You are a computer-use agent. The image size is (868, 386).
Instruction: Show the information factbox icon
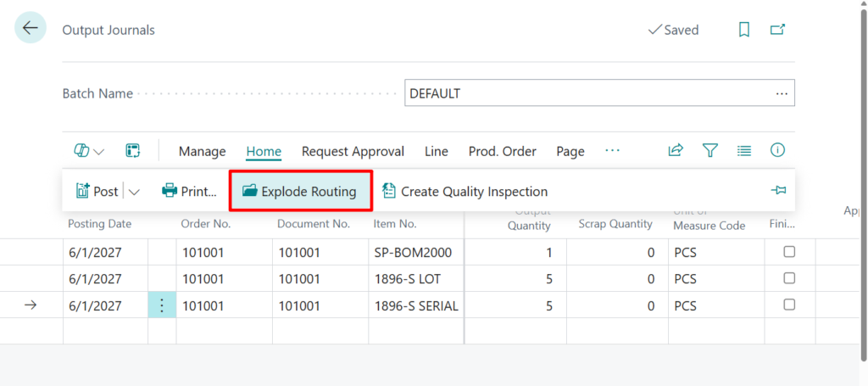777,151
